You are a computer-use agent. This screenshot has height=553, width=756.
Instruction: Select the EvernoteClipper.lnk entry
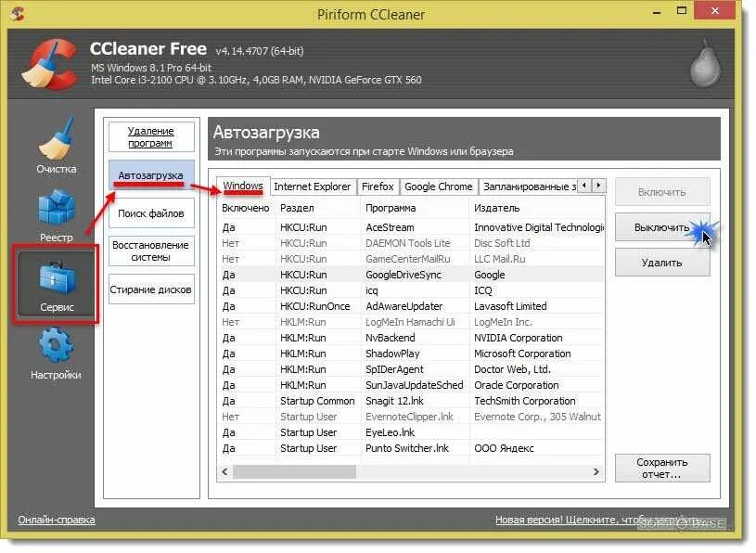[x=411, y=417]
